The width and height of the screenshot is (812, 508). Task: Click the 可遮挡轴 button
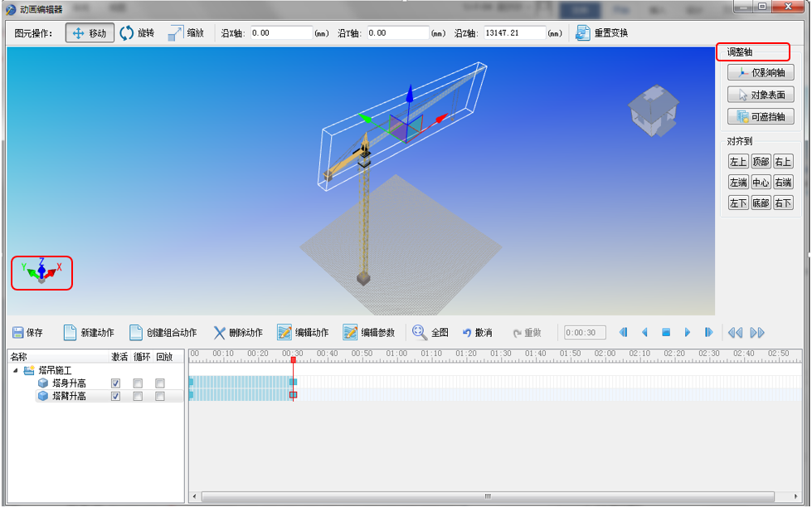(x=761, y=117)
